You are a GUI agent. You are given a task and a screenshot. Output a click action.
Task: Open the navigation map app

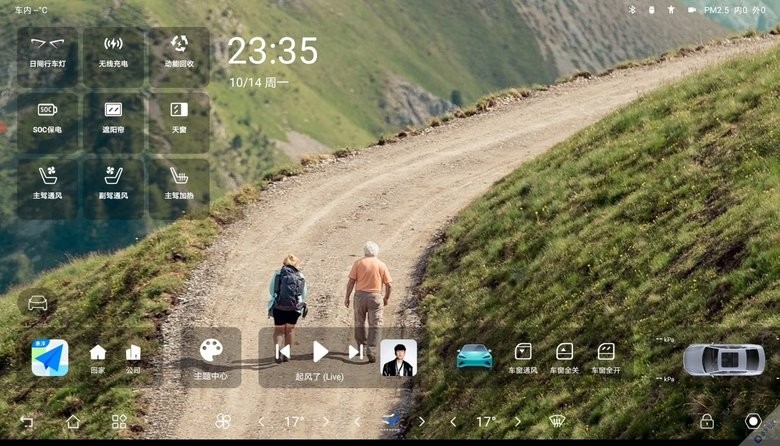(x=50, y=357)
